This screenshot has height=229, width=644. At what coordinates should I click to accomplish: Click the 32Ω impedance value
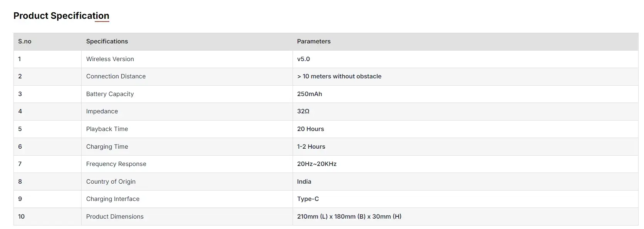click(x=303, y=111)
